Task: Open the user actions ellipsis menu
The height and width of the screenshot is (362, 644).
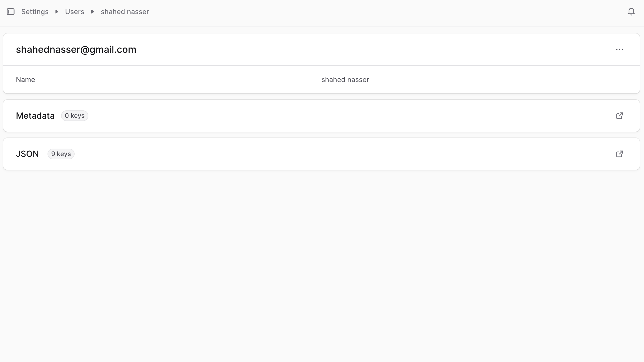Action: pyautogui.click(x=619, y=49)
